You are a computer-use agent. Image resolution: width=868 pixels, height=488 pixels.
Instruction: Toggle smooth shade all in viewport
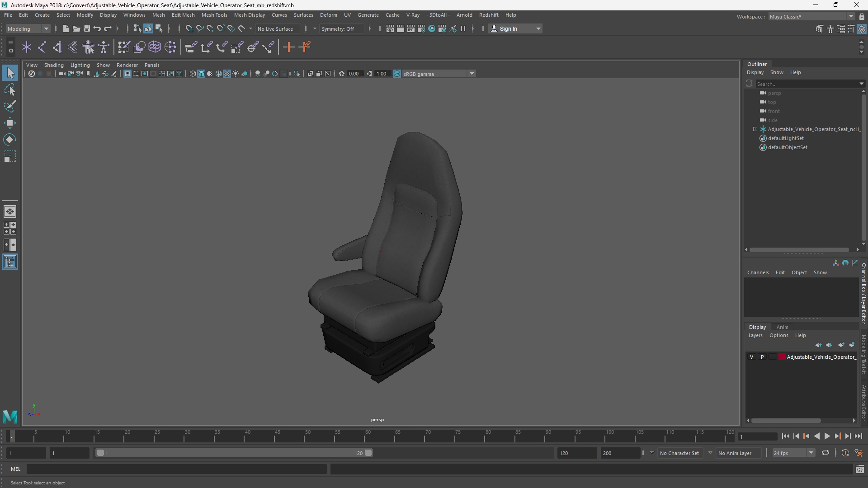click(201, 74)
